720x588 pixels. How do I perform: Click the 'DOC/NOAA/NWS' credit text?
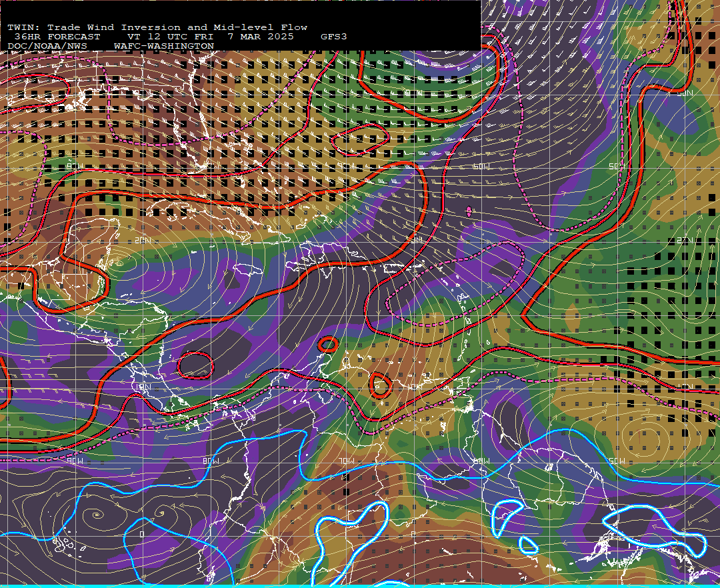pyautogui.click(x=47, y=47)
